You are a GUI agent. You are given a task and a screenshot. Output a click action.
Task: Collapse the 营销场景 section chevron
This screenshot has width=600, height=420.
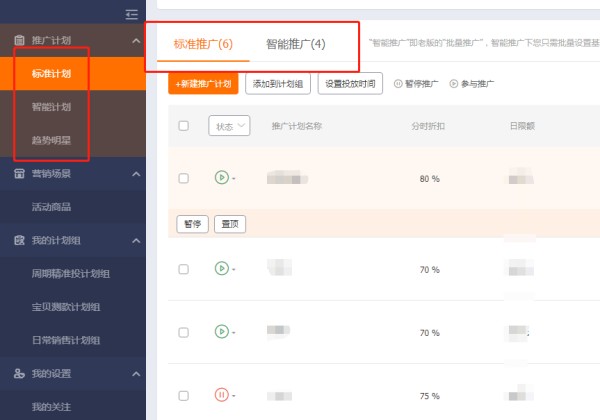136,174
